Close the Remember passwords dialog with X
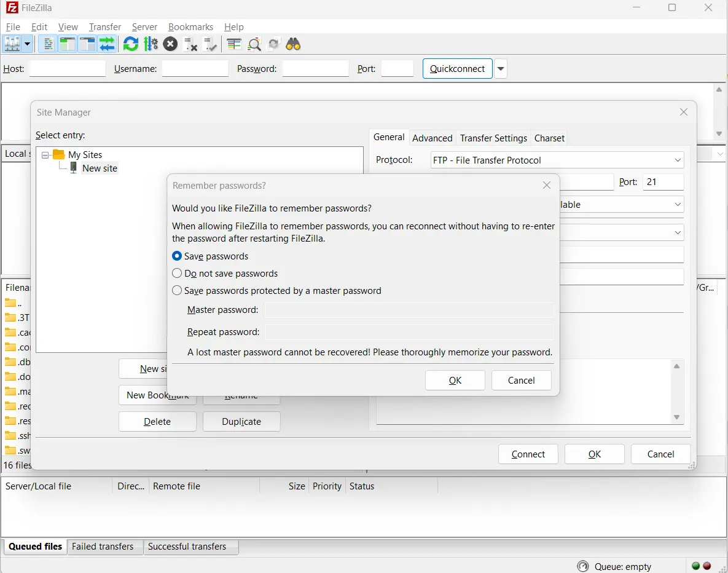 (x=547, y=186)
